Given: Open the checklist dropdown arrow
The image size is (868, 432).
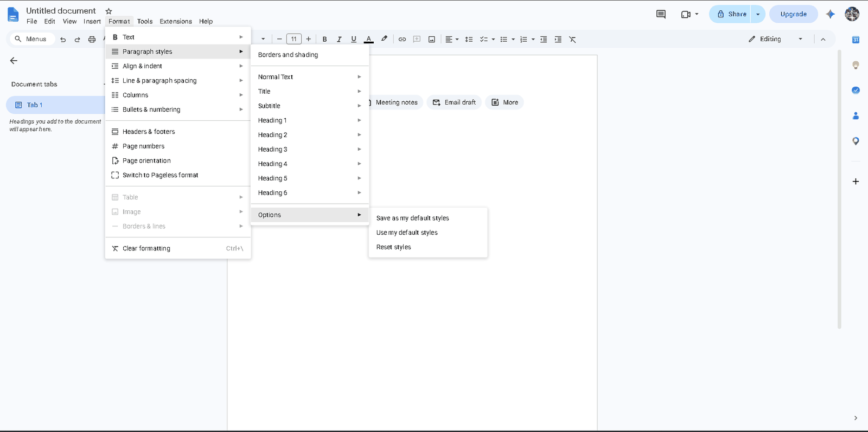Looking at the screenshot, I should point(493,39).
